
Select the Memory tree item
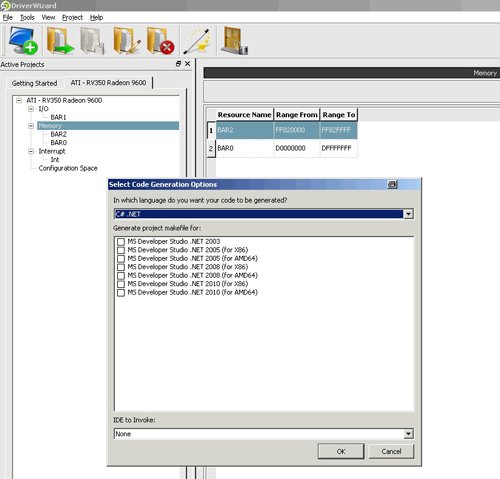pos(108,126)
